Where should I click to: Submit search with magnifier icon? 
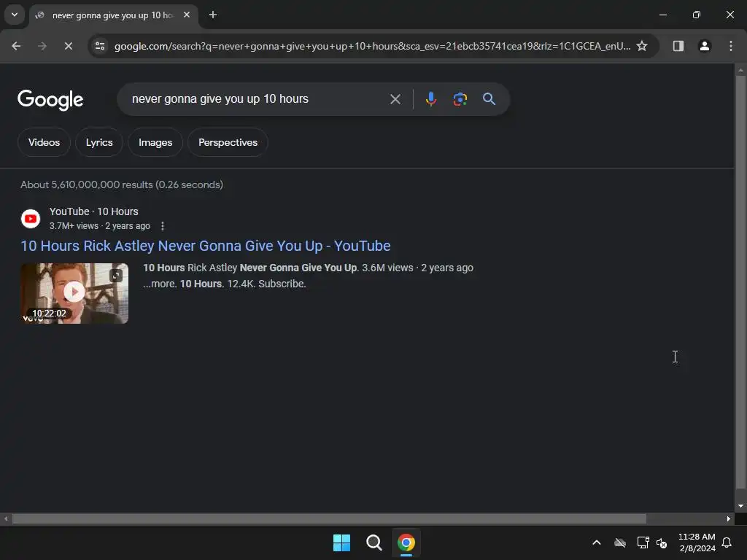point(489,99)
